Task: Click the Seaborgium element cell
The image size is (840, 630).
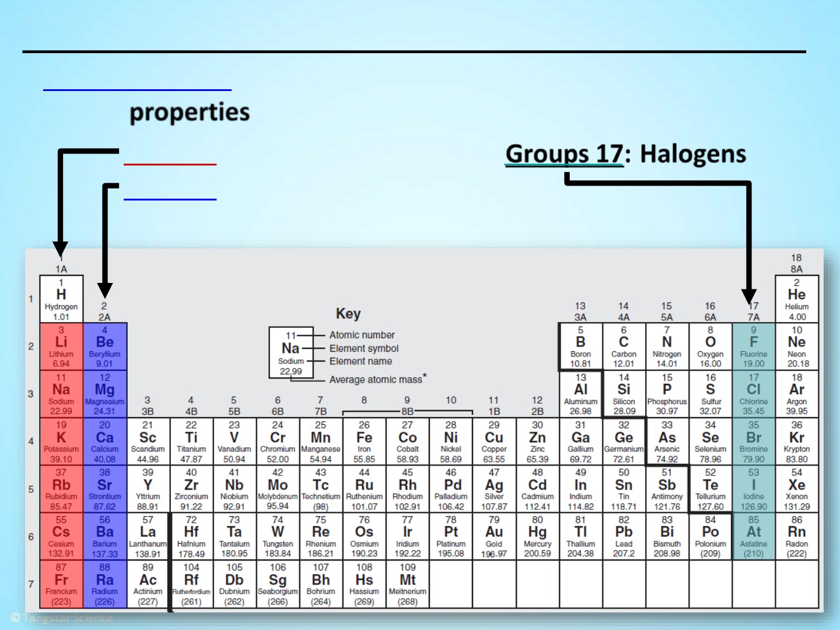Action: [278, 584]
